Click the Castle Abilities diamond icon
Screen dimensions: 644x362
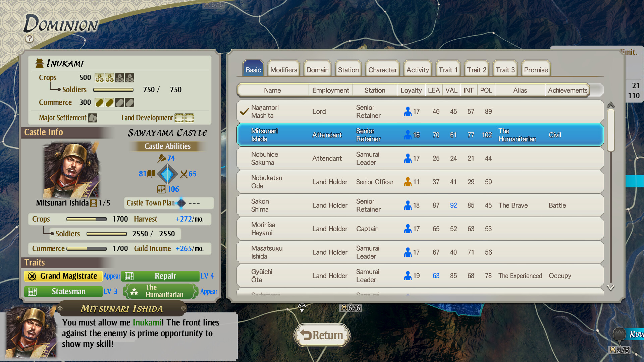(x=168, y=174)
